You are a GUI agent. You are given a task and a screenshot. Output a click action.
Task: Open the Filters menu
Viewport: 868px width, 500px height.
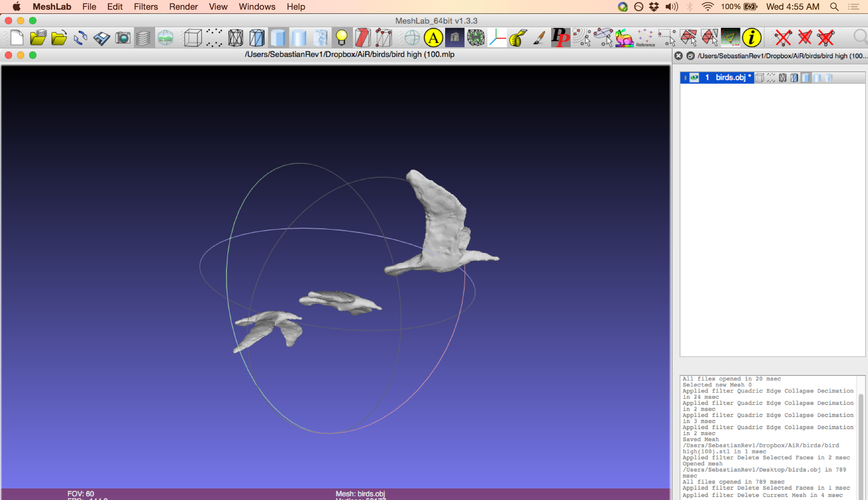(145, 6)
